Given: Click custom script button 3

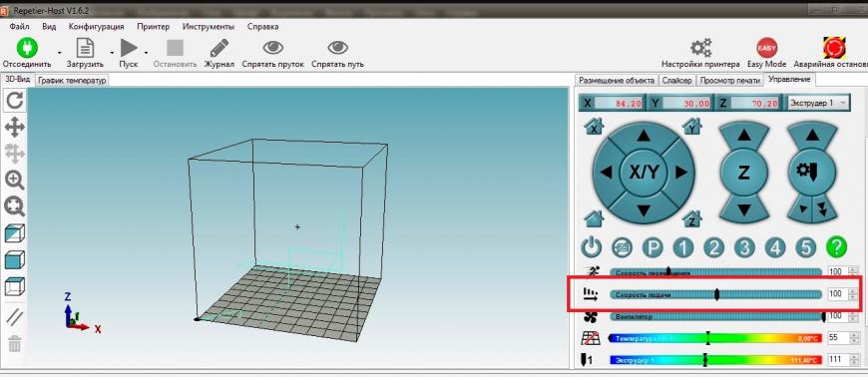Looking at the screenshot, I should pos(744,247).
